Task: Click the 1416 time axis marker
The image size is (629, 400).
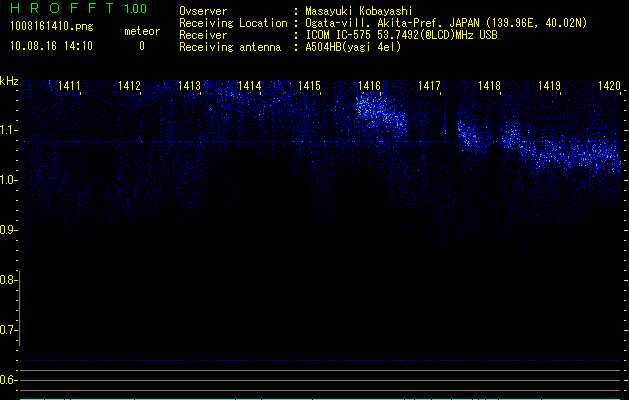Action: click(x=369, y=85)
